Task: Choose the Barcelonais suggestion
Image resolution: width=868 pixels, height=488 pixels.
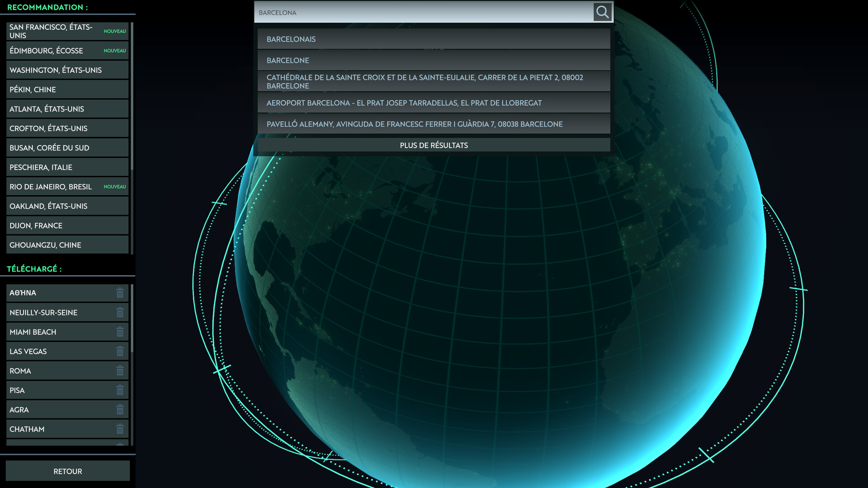Action: point(433,39)
